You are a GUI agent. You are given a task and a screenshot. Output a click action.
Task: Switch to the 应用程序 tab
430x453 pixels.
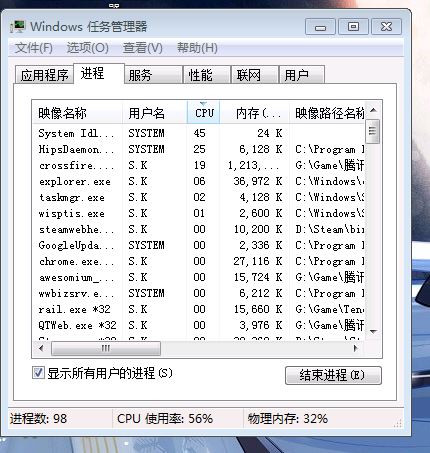pyautogui.click(x=44, y=75)
